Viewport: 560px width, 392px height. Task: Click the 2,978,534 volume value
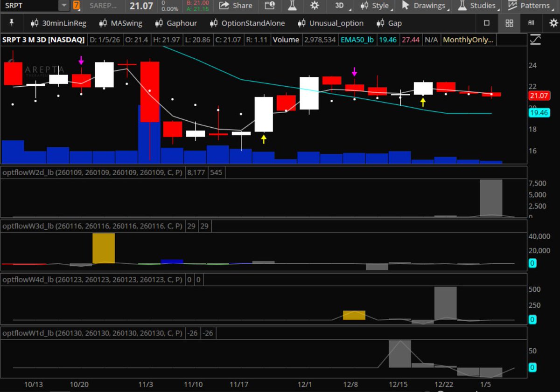320,40
